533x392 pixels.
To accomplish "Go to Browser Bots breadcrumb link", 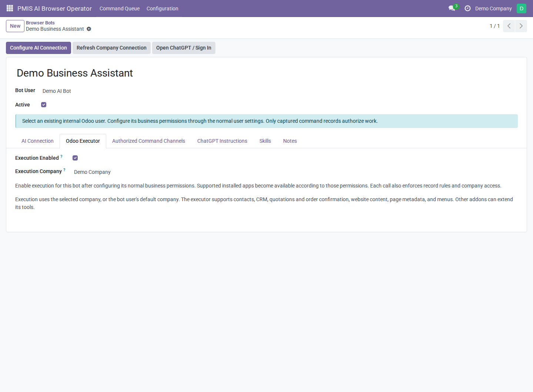I will [x=40, y=23].
